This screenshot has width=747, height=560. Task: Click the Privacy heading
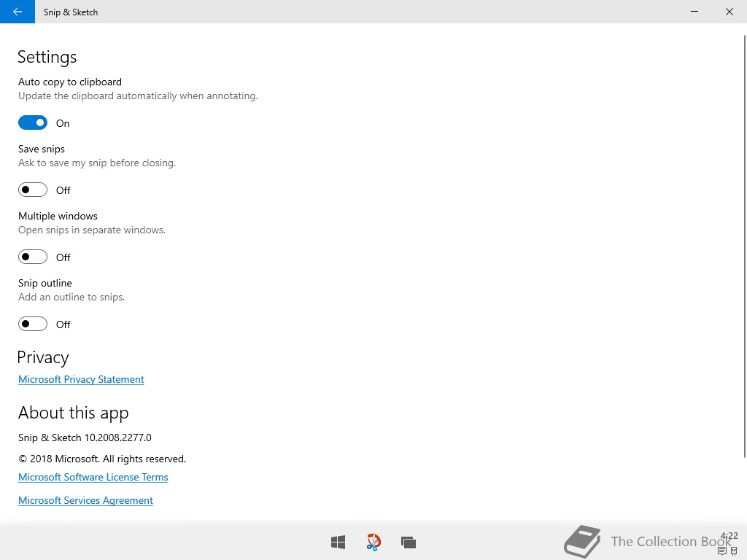43,357
